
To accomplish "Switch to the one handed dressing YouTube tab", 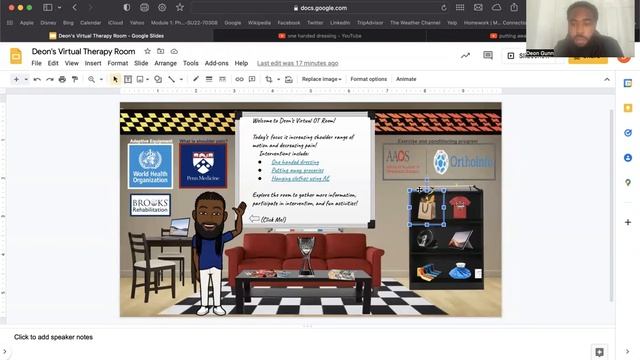I will (x=320, y=36).
